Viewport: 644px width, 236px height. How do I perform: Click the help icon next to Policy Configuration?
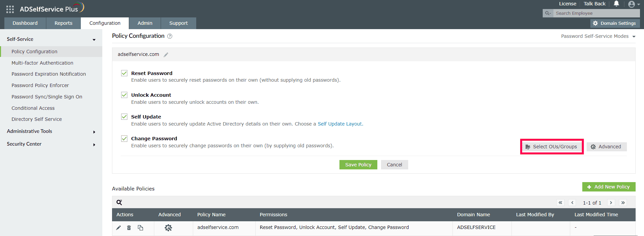point(170,36)
